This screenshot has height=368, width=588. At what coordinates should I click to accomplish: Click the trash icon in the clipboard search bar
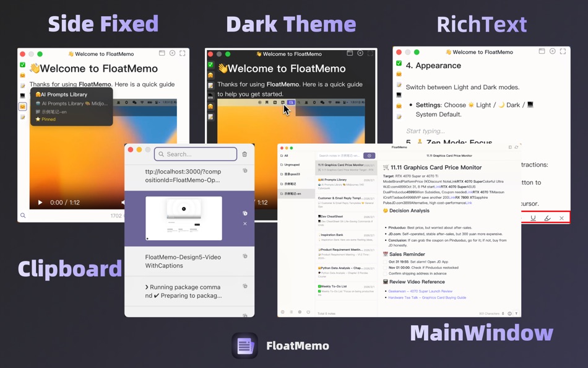pos(244,154)
